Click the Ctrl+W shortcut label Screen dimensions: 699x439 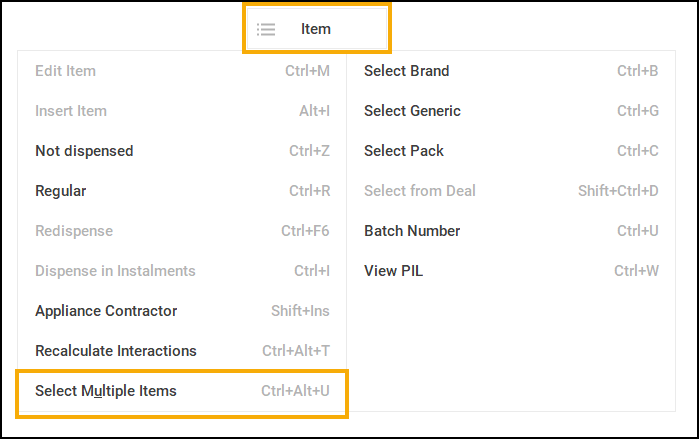pyautogui.click(x=636, y=271)
